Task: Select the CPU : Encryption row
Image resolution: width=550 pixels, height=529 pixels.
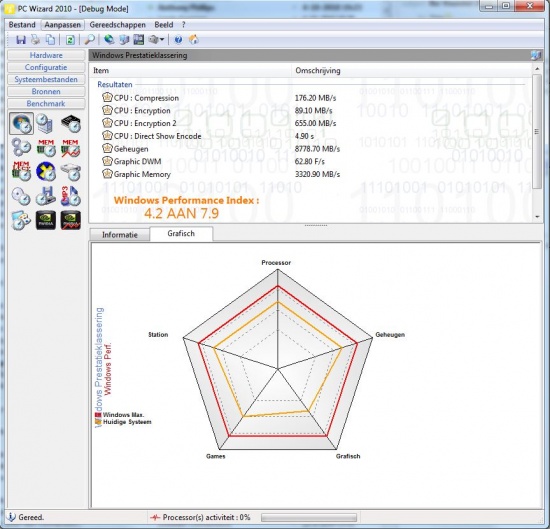Action: pyautogui.click(x=311, y=111)
